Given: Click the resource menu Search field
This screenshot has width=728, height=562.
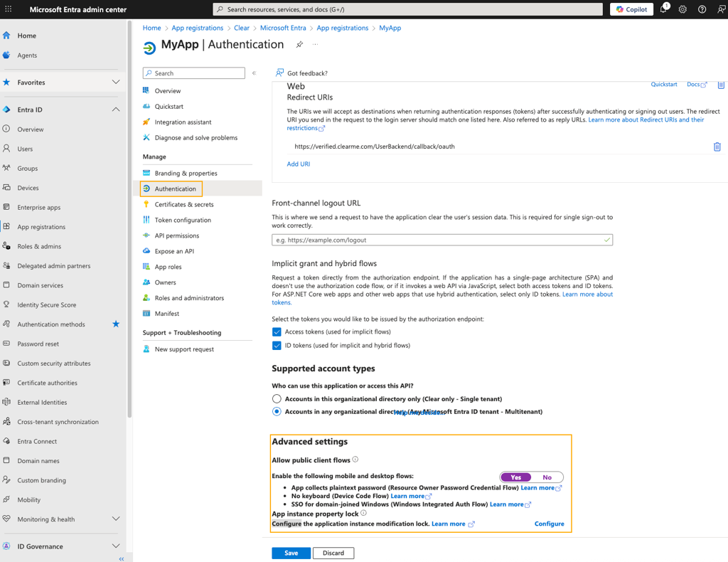Looking at the screenshot, I should pos(194,73).
